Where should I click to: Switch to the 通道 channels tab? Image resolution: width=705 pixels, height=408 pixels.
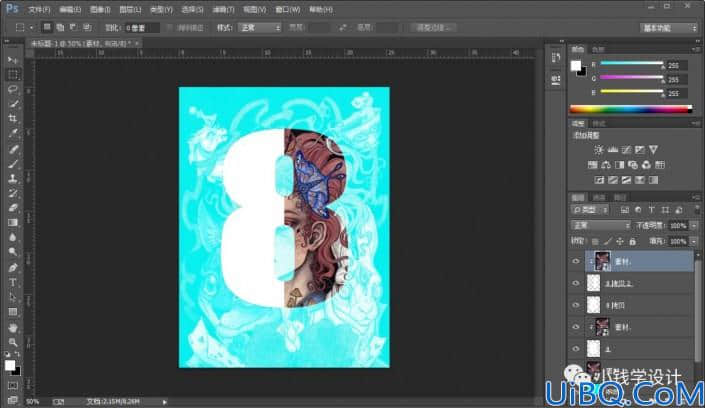[x=599, y=197]
